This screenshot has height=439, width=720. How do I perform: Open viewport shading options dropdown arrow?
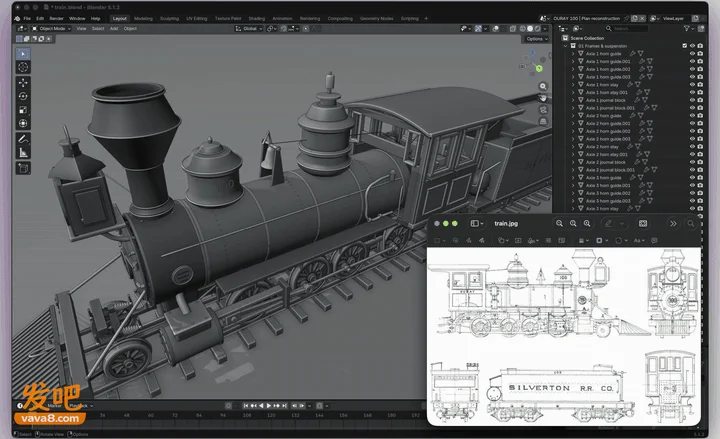(545, 28)
